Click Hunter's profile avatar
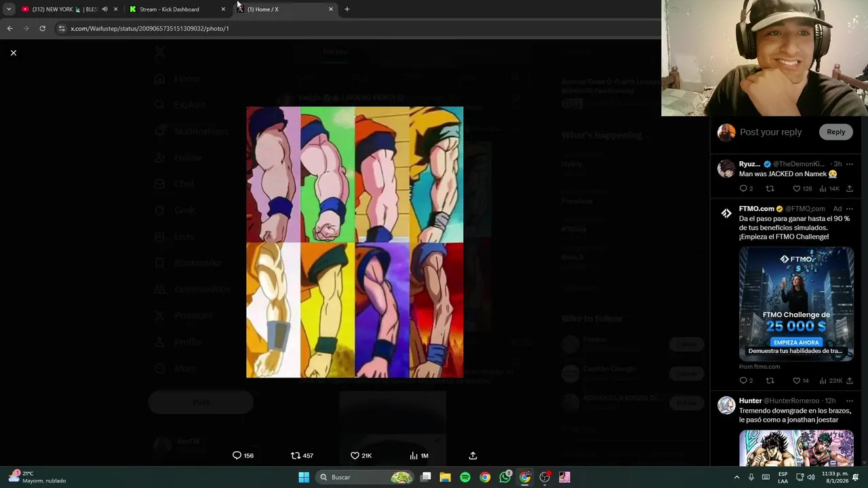Viewport: 868px width, 488px height. (726, 405)
